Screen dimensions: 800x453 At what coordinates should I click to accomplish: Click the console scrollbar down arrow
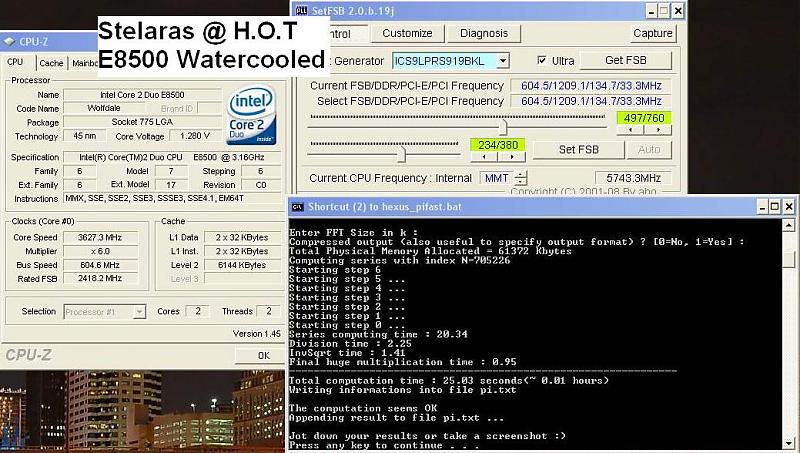pyautogui.click(x=789, y=443)
